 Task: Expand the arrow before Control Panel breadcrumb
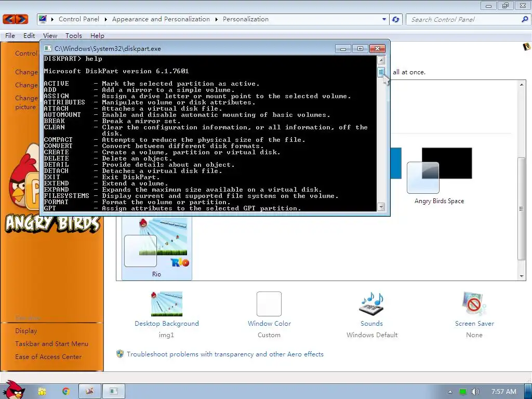click(52, 19)
